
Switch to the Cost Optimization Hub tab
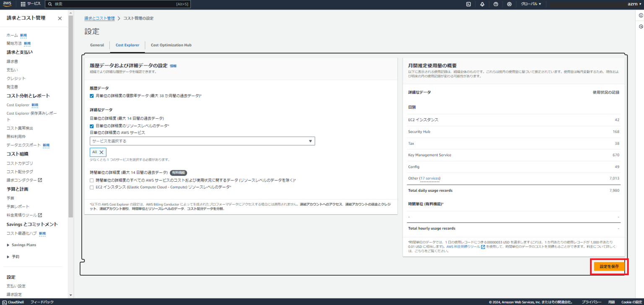171,45
